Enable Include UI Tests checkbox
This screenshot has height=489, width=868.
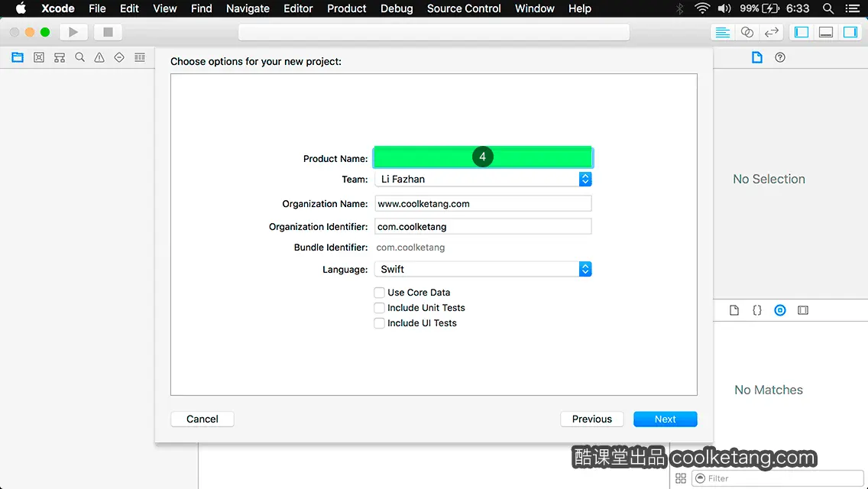(379, 323)
